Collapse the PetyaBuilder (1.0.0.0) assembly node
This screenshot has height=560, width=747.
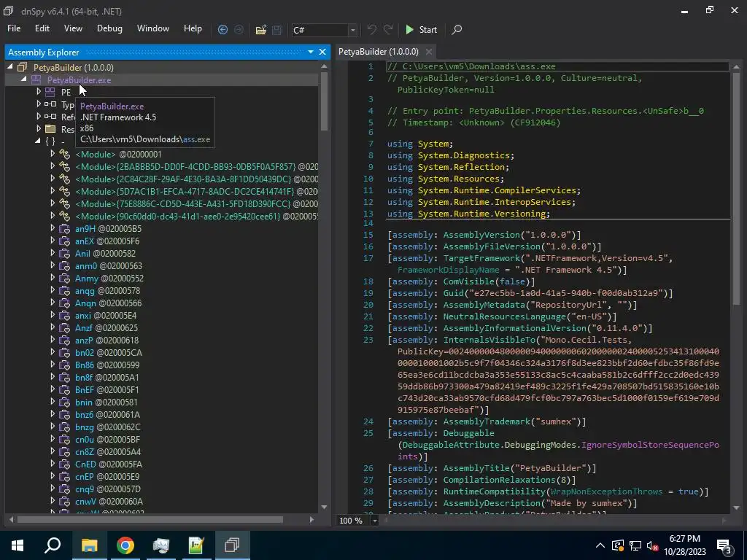click(10, 67)
